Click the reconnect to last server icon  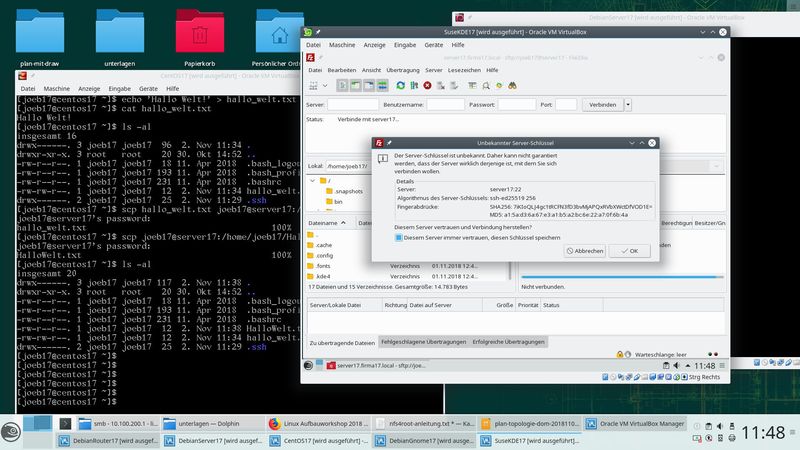pos(454,86)
